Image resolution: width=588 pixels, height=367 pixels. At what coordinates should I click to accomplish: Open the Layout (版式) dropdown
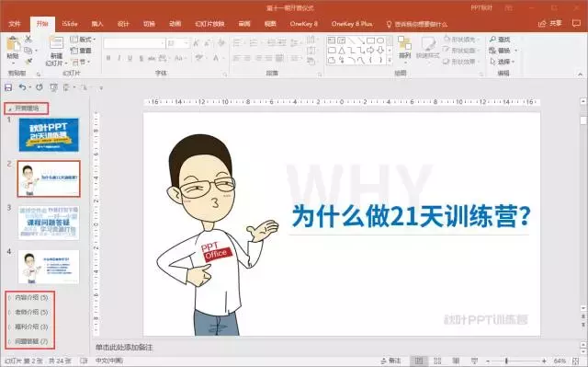[x=83, y=39]
